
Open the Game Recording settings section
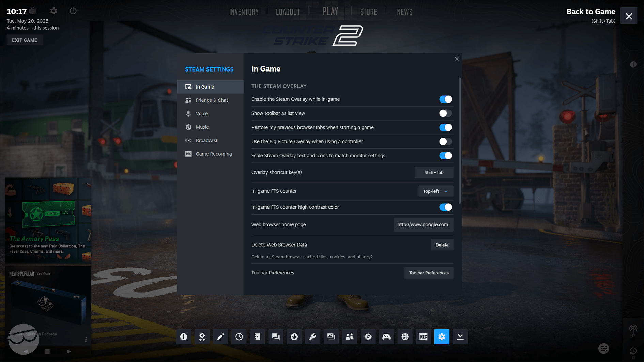click(x=213, y=154)
